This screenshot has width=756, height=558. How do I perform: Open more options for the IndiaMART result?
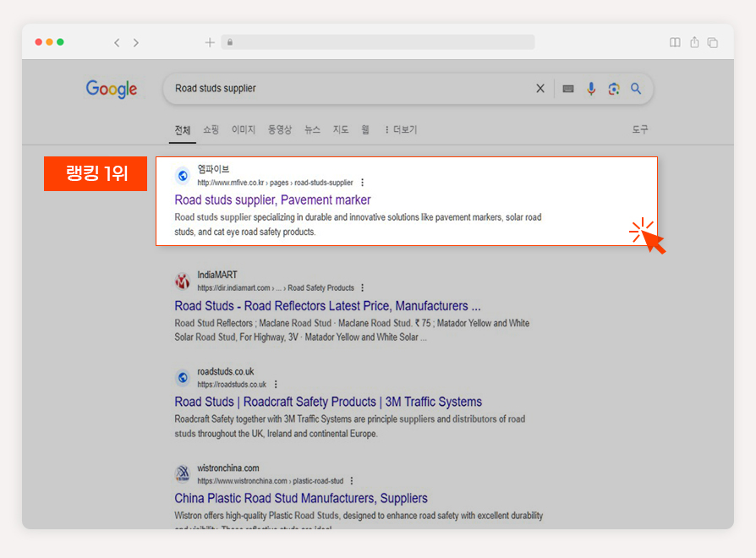point(363,287)
